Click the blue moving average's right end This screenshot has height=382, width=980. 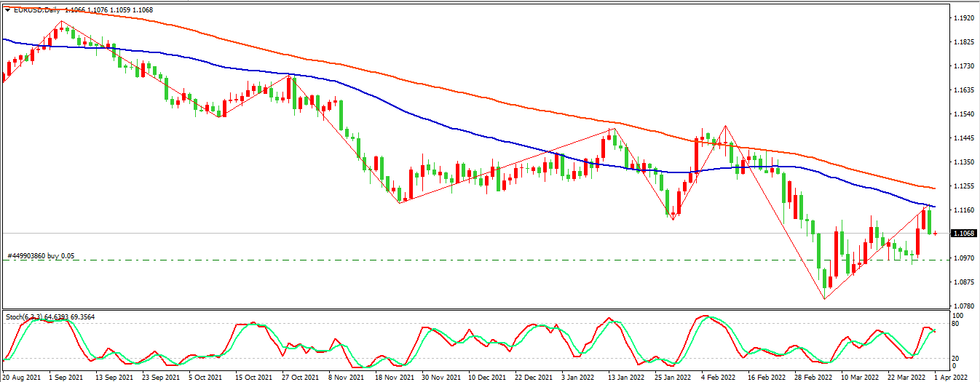[934, 207]
